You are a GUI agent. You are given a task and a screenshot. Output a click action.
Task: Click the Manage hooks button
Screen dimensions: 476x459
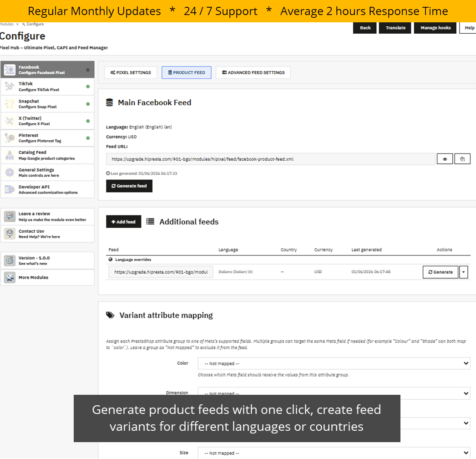click(x=435, y=28)
